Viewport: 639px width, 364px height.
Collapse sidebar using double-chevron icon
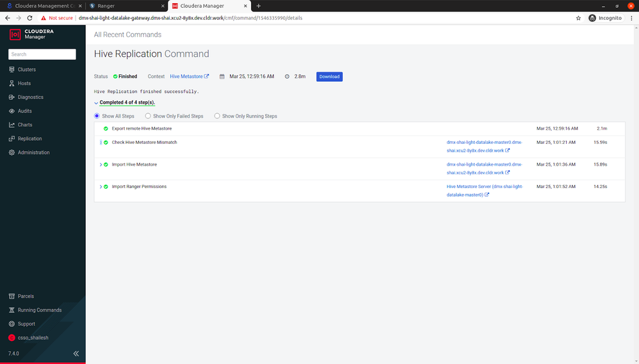tap(76, 353)
